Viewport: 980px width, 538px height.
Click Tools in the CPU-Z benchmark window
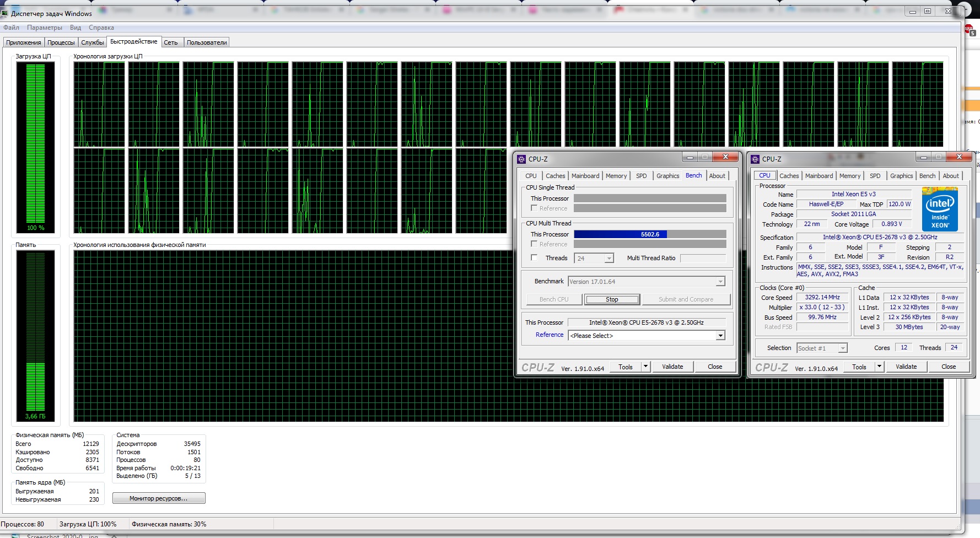tap(626, 367)
